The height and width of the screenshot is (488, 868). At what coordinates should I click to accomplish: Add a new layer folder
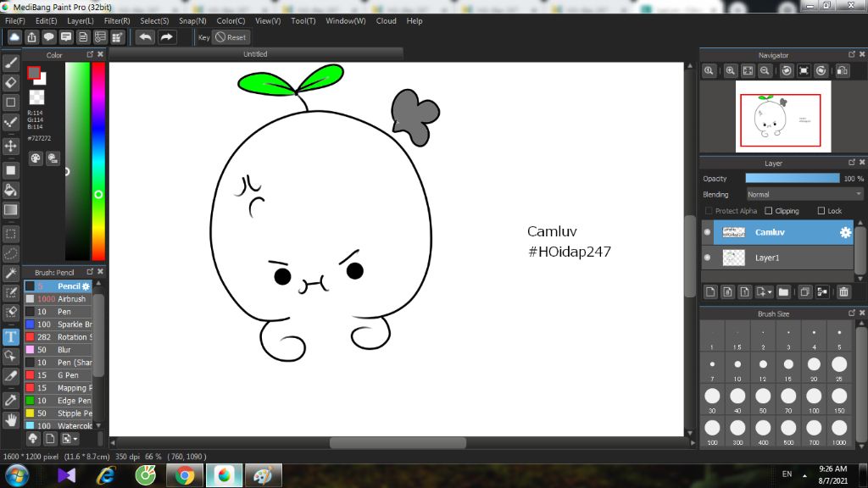click(x=783, y=291)
